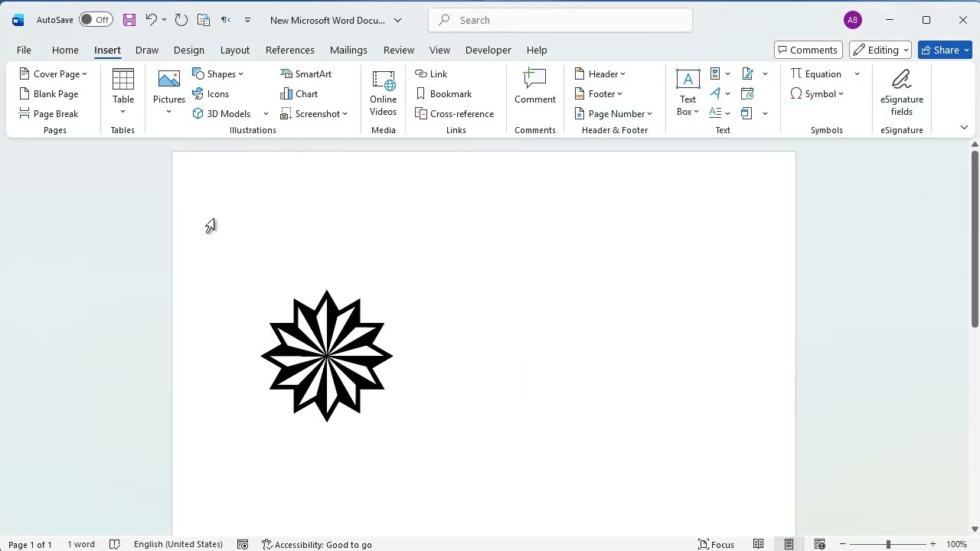
Task: Open the document title dropdown arrow
Action: [x=397, y=20]
